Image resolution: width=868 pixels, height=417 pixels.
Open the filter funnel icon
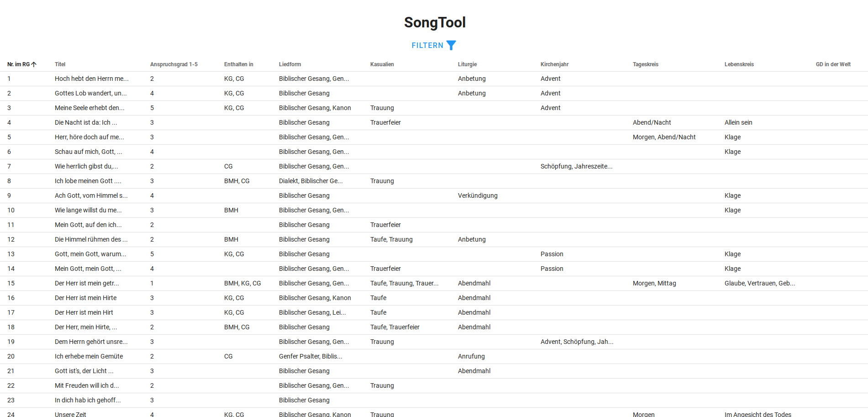[451, 45]
